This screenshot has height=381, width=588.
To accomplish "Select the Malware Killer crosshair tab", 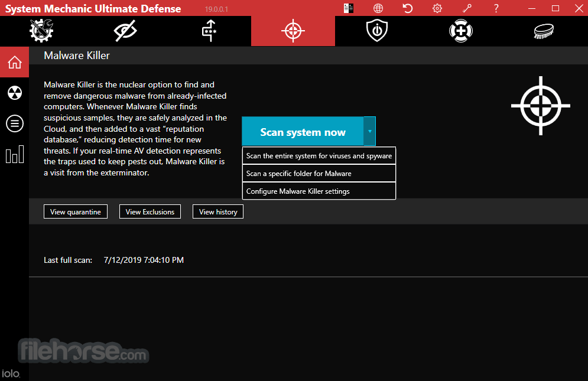I will (x=293, y=31).
